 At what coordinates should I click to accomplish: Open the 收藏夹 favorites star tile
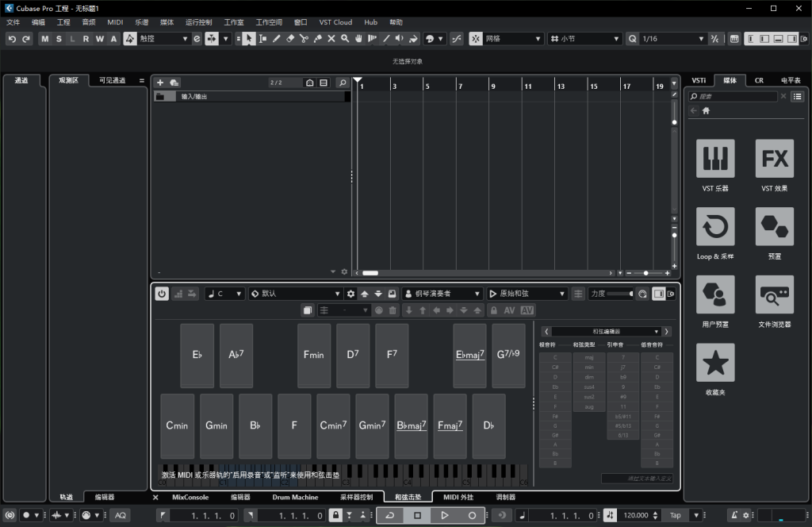715,362
